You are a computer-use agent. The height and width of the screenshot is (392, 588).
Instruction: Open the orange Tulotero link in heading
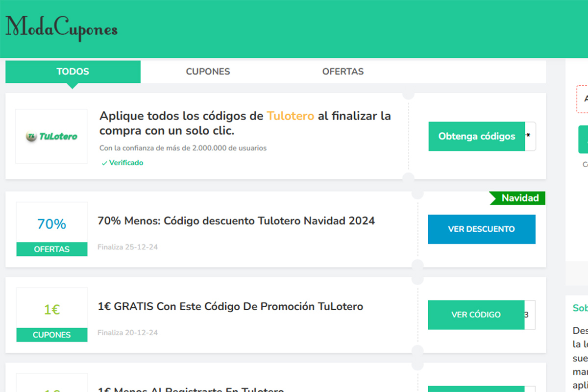click(x=291, y=116)
